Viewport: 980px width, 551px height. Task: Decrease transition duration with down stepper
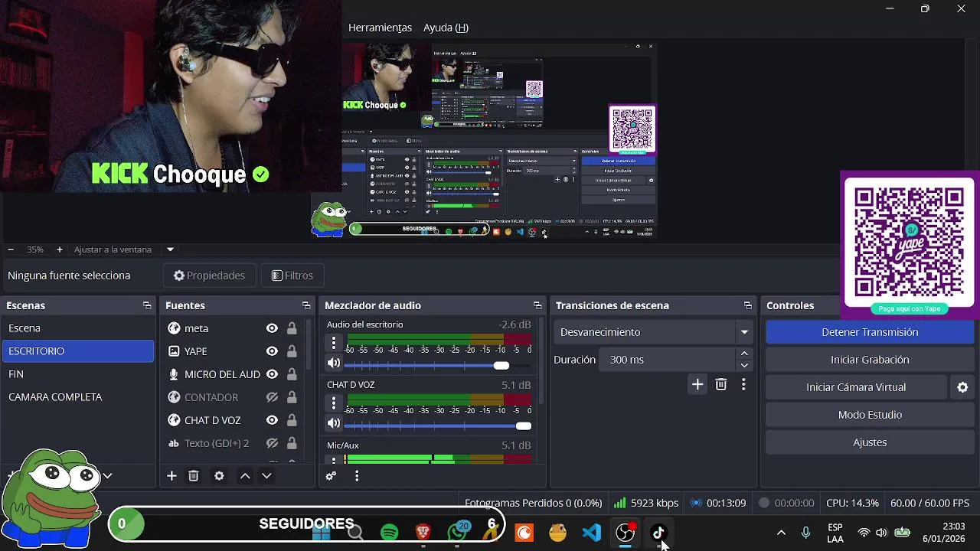click(744, 365)
